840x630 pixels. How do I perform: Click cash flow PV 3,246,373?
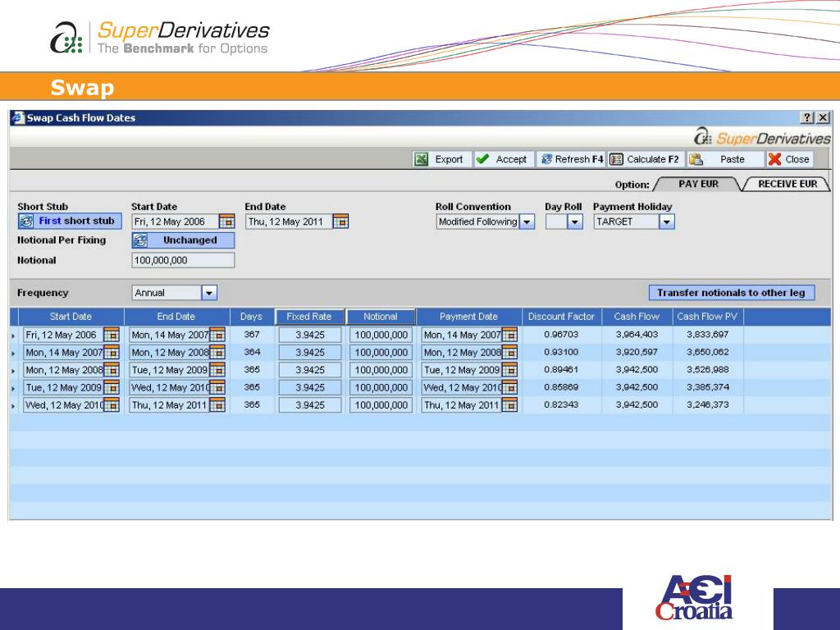[708, 404]
